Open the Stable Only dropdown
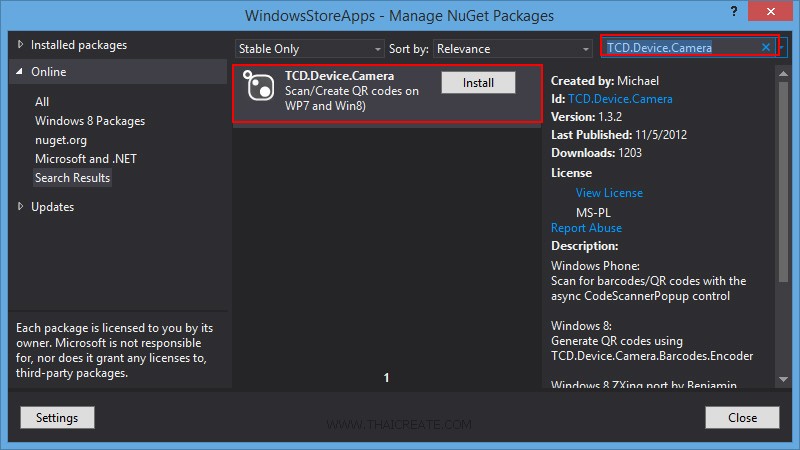The width and height of the screenshot is (800, 450). (x=309, y=49)
